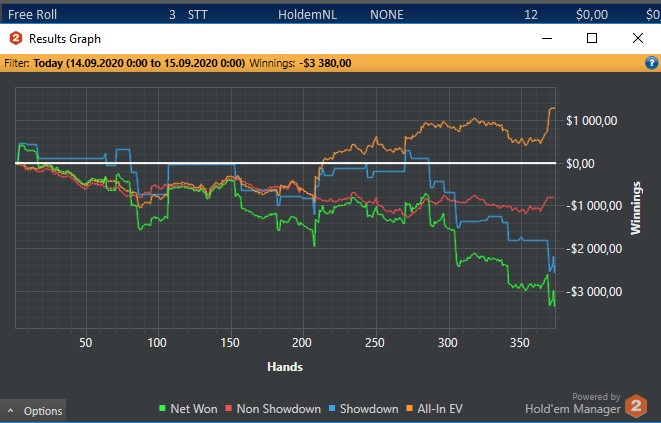Click the Powered by text
Viewport: 661px width, 423px height.
click(596, 397)
